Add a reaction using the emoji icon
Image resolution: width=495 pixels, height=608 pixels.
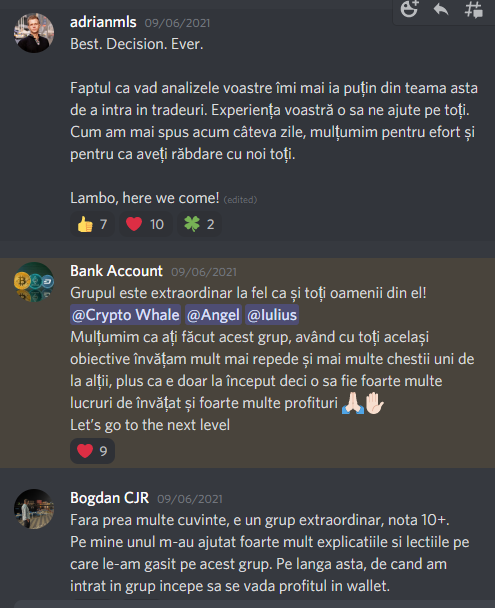pyautogui.click(x=409, y=9)
